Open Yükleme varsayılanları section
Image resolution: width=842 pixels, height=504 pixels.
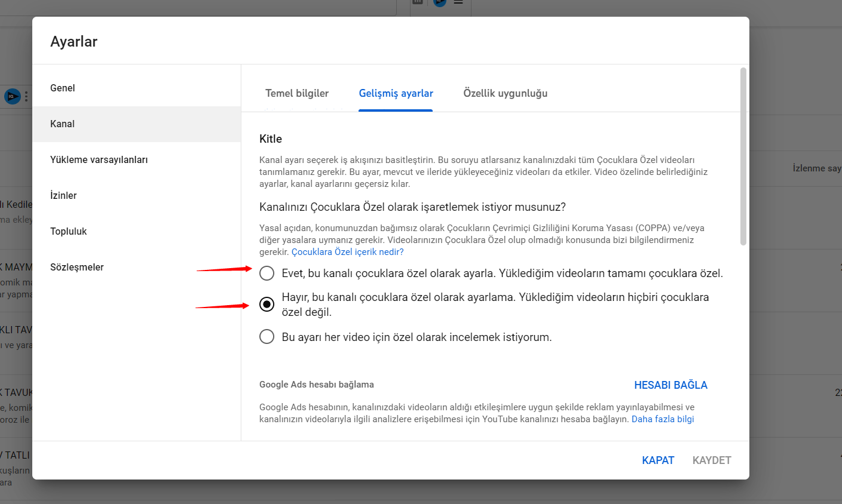tap(136, 160)
